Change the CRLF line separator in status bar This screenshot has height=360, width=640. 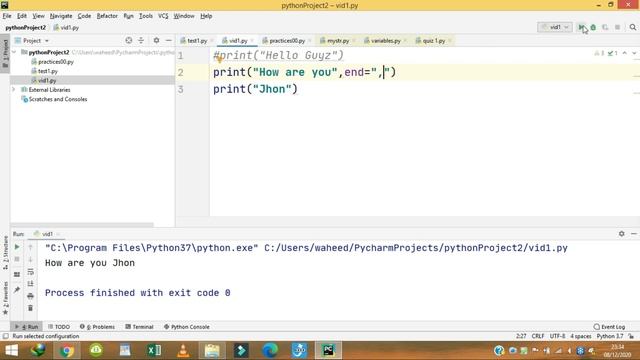click(538, 336)
